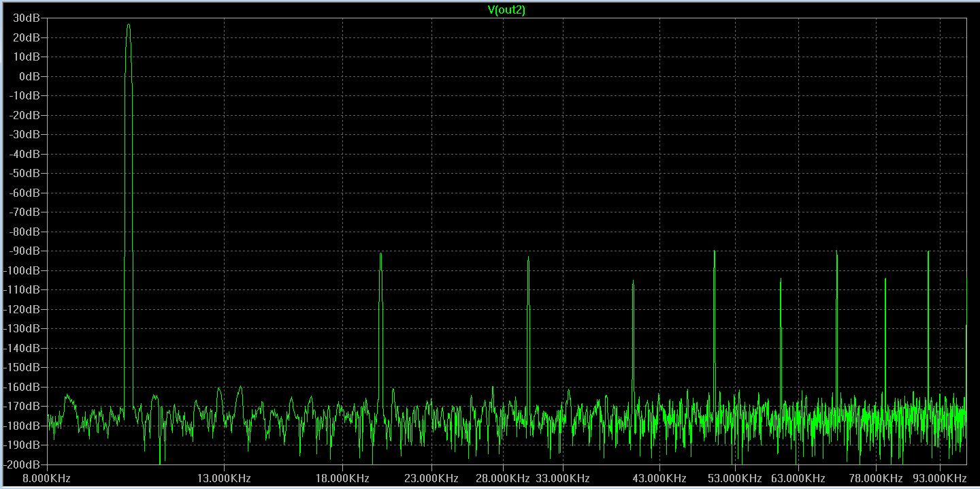
Task: Click the 43.000KHz frequency label
Action: point(659,478)
